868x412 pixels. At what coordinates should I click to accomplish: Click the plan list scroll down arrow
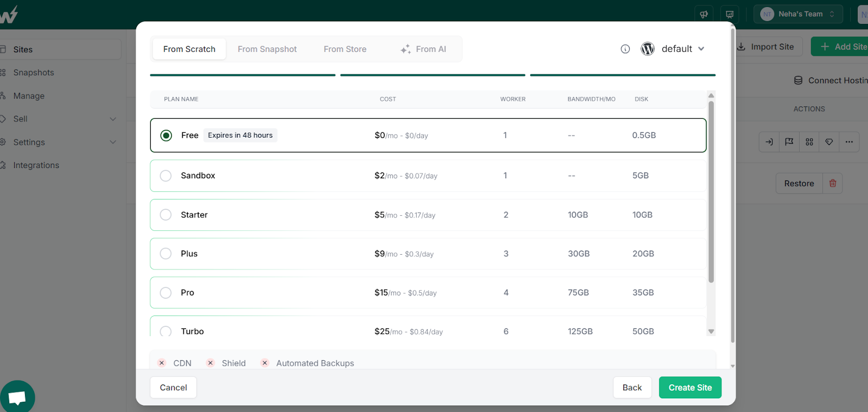click(711, 332)
